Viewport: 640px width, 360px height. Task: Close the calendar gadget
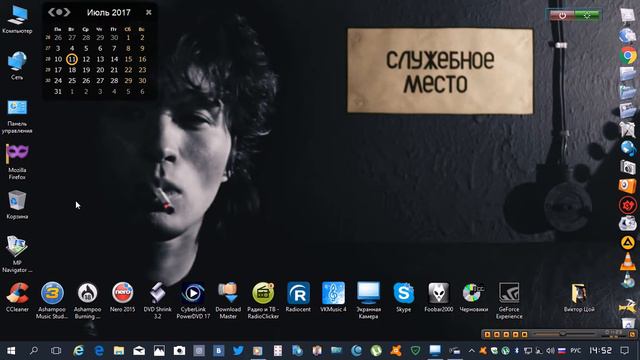(x=149, y=13)
